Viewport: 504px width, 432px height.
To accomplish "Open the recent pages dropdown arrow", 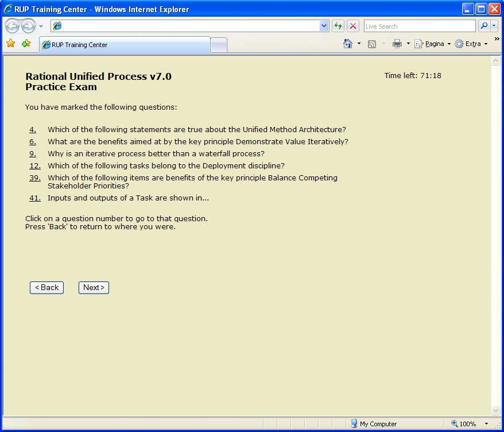I will click(x=41, y=26).
